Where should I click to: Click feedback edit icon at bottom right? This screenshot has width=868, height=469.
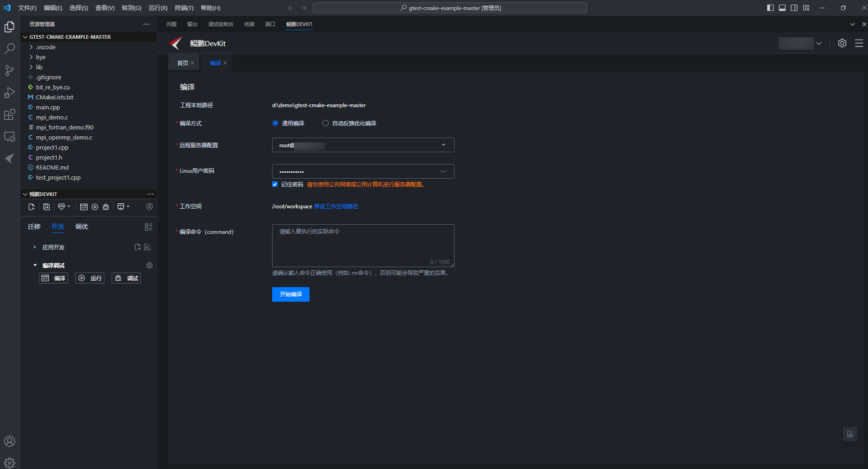point(850,434)
